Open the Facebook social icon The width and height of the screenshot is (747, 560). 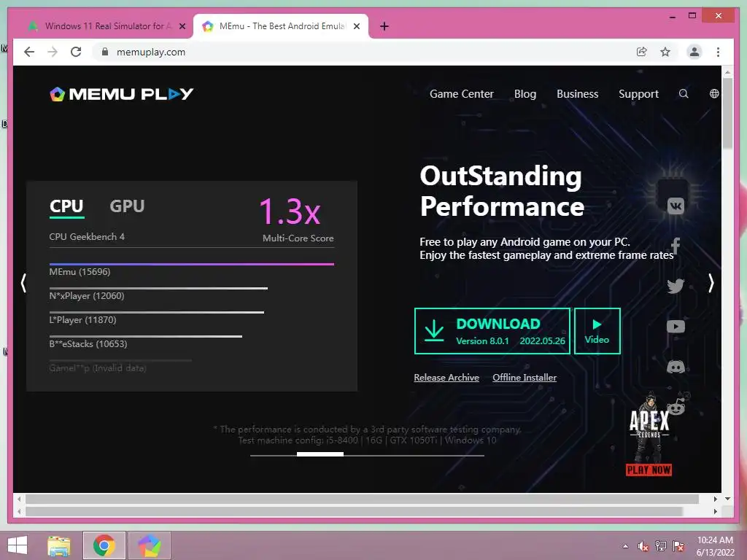676,246
